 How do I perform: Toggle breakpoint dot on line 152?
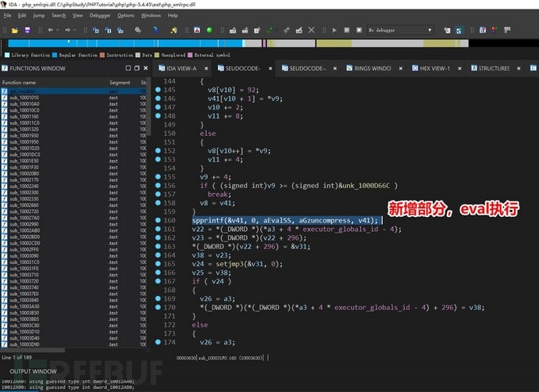coord(158,151)
